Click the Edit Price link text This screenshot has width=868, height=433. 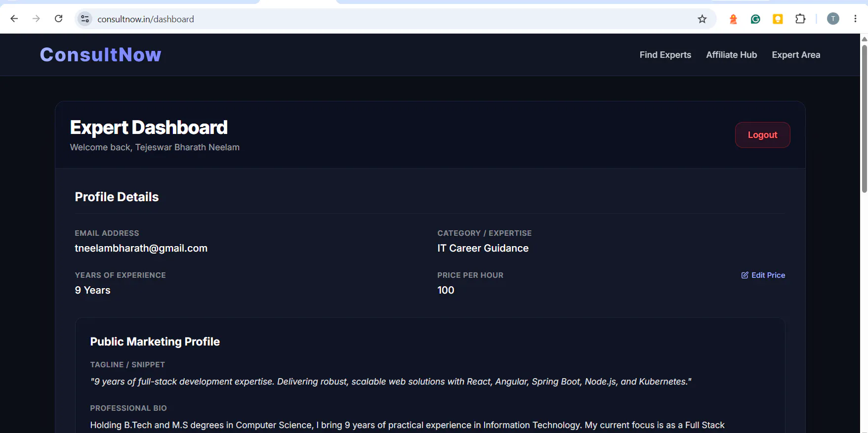(768, 275)
